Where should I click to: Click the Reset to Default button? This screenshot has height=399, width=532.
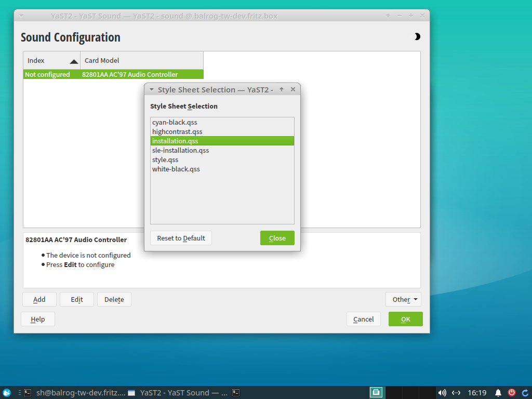181,238
